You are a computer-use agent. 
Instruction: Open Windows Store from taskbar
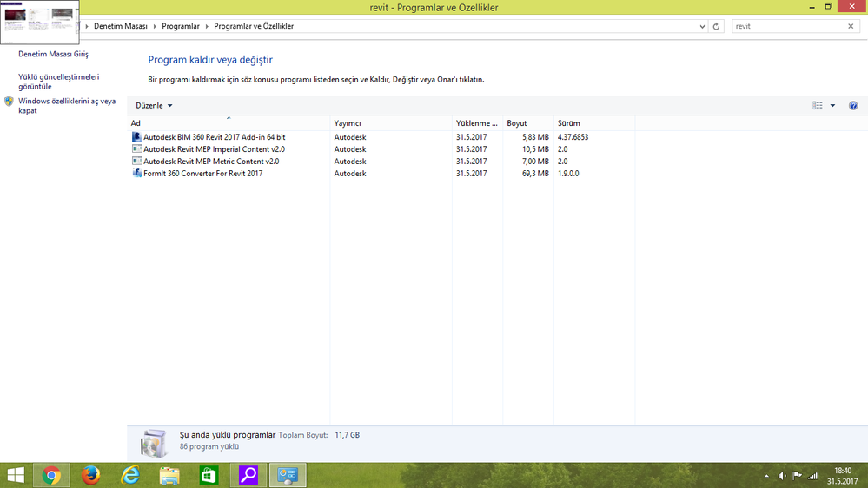click(x=209, y=475)
